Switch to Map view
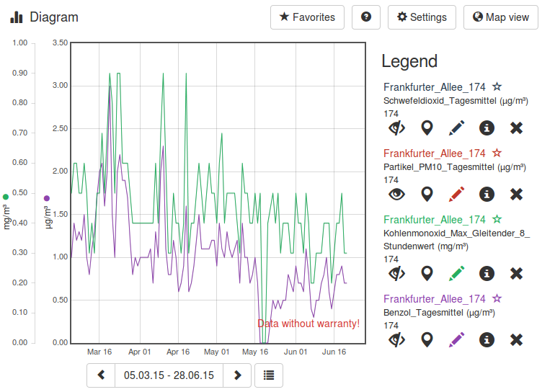Image resolution: width=555 pixels, height=392 pixels. tap(501, 17)
